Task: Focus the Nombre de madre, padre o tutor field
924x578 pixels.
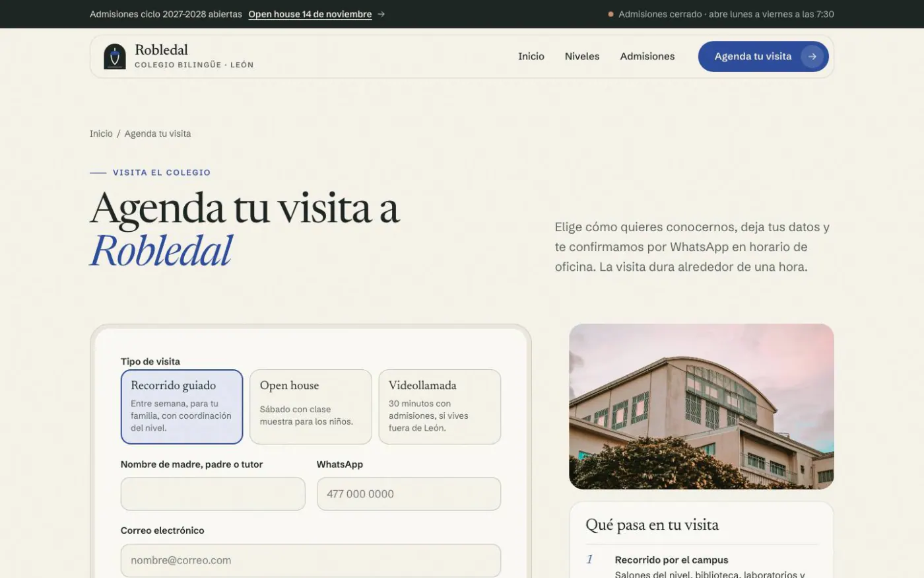Action: pos(213,494)
